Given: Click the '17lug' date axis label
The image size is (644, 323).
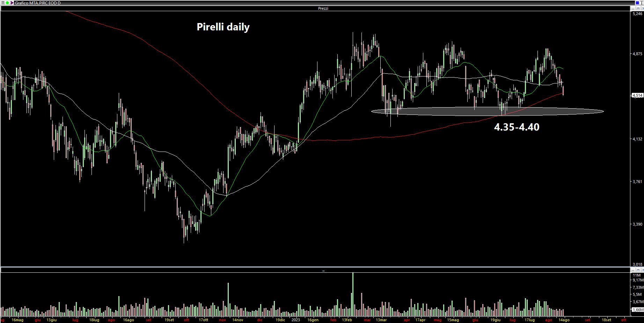Looking at the screenshot, I should point(529,320).
